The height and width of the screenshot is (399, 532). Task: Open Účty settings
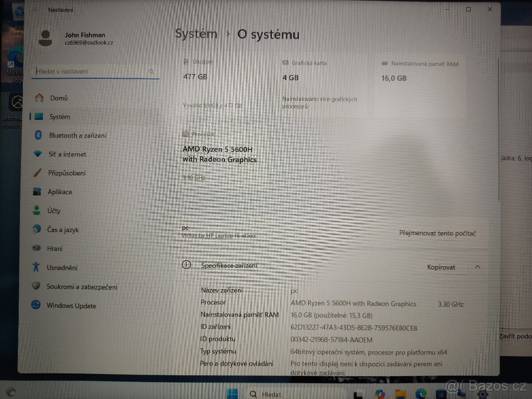pyautogui.click(x=55, y=211)
